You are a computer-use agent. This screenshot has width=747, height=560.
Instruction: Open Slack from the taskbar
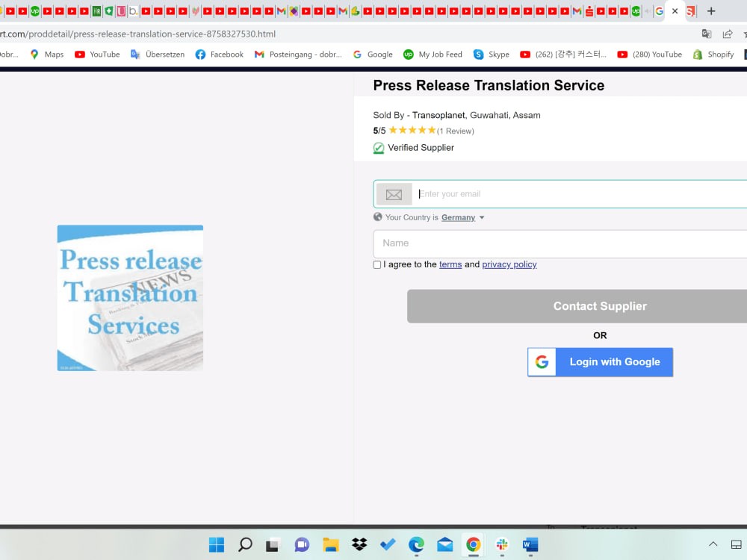(x=502, y=544)
